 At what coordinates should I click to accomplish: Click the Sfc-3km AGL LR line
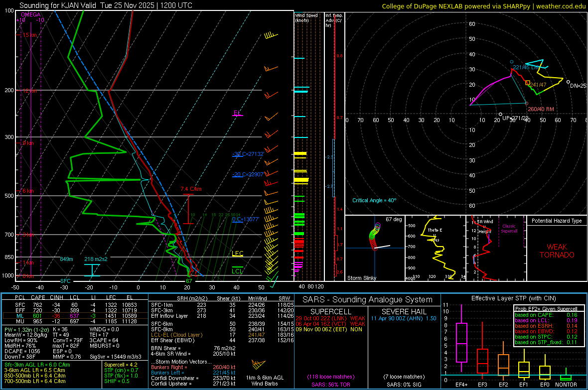coord(37,365)
